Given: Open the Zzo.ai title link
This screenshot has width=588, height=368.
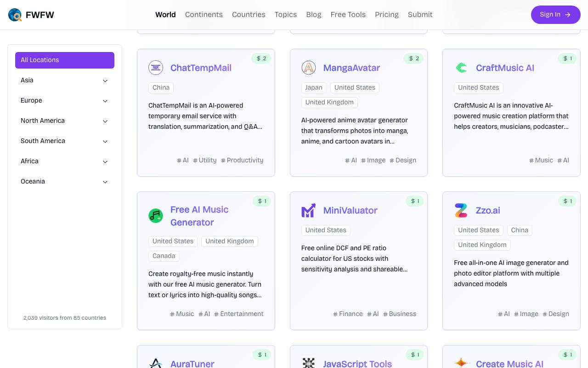Looking at the screenshot, I should pyautogui.click(x=488, y=210).
